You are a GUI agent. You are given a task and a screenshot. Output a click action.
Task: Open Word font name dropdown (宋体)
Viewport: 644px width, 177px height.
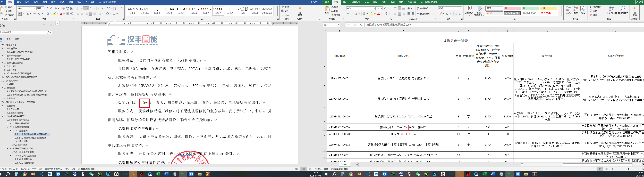pyautogui.click(x=35, y=9)
